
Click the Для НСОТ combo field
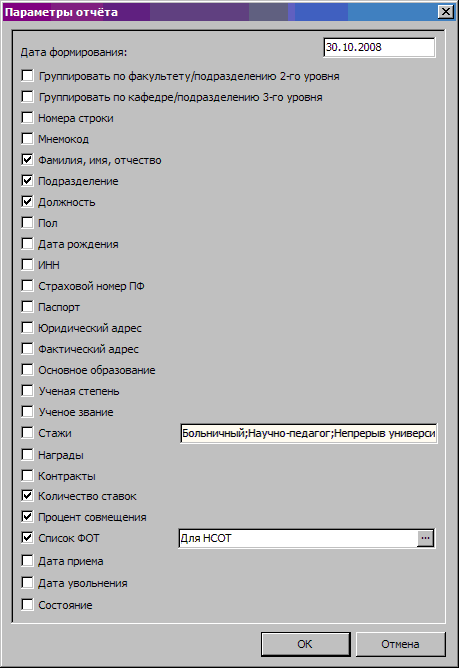pyautogui.click(x=298, y=538)
